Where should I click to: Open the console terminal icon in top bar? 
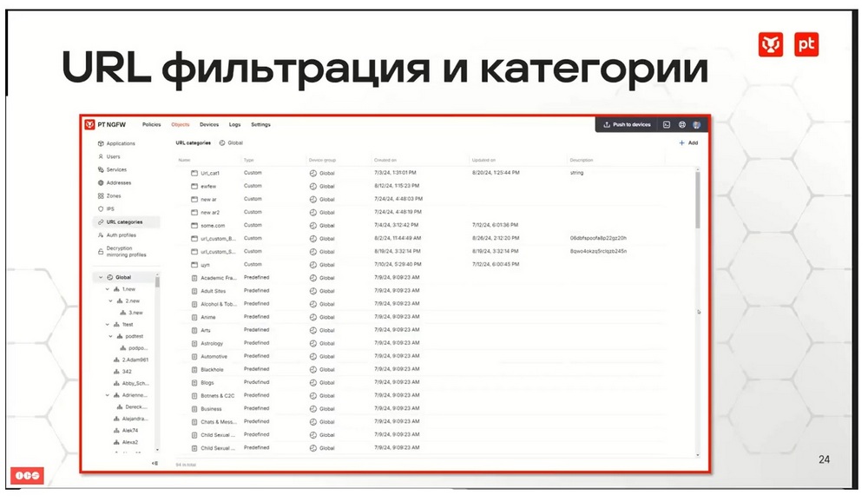(667, 125)
